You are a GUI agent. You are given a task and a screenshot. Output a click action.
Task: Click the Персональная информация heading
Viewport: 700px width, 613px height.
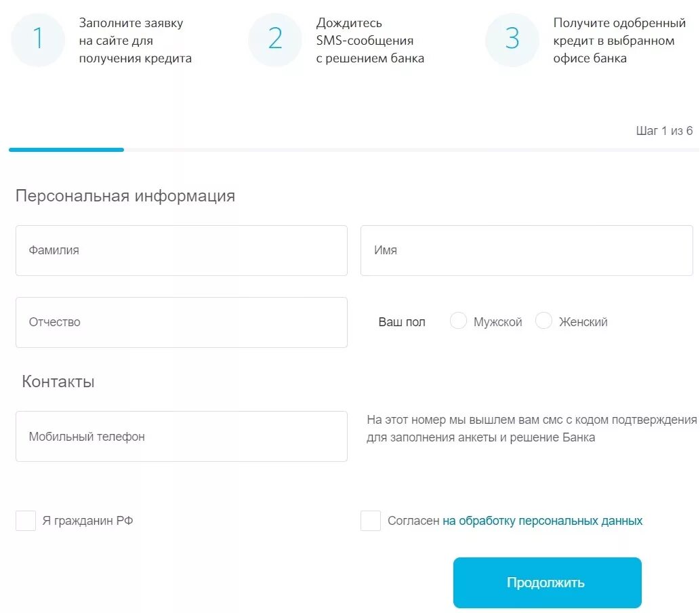[x=125, y=196]
